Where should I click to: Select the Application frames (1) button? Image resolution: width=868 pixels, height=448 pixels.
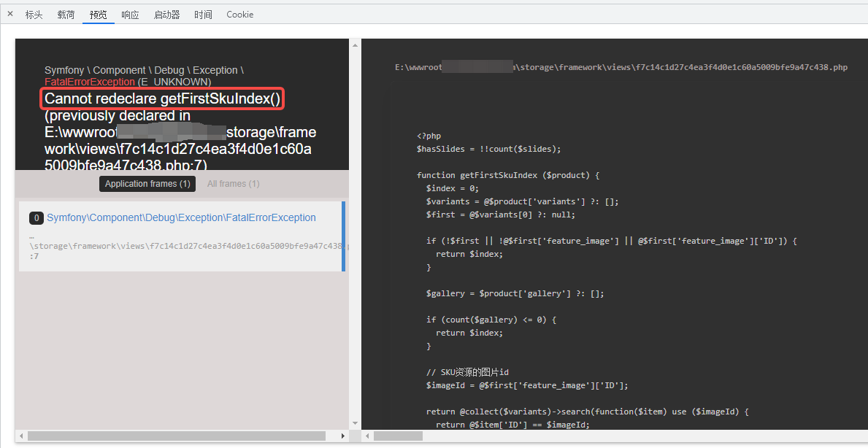pos(147,184)
